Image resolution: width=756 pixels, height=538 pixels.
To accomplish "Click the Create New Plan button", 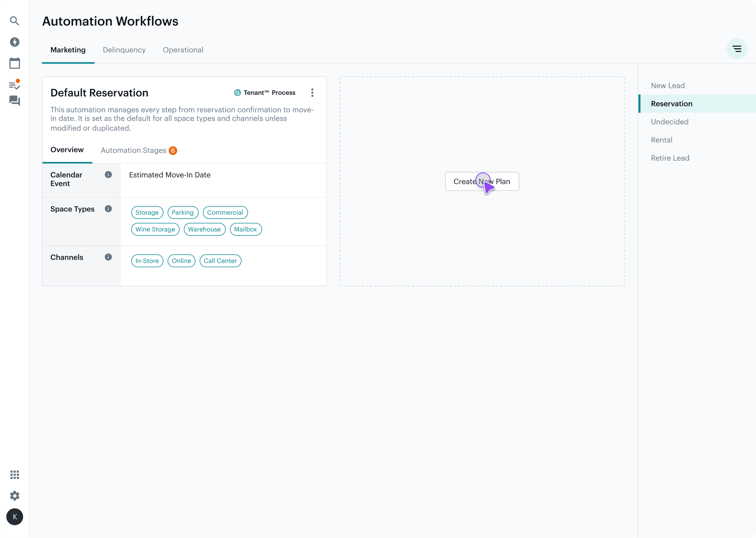I will [x=482, y=181].
